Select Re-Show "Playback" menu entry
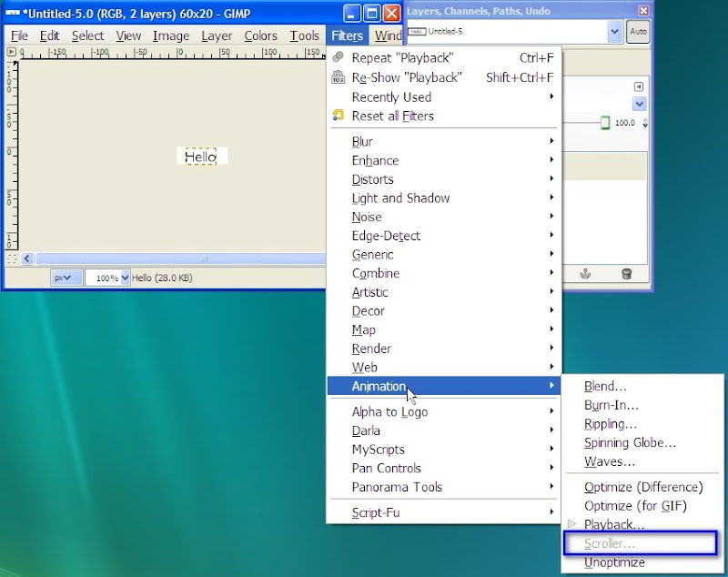 click(444, 77)
